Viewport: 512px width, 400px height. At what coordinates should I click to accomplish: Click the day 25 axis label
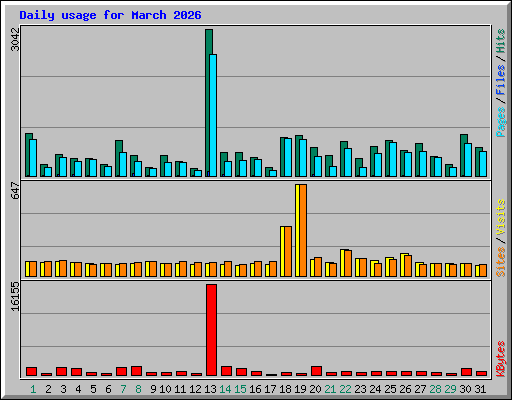(x=390, y=389)
